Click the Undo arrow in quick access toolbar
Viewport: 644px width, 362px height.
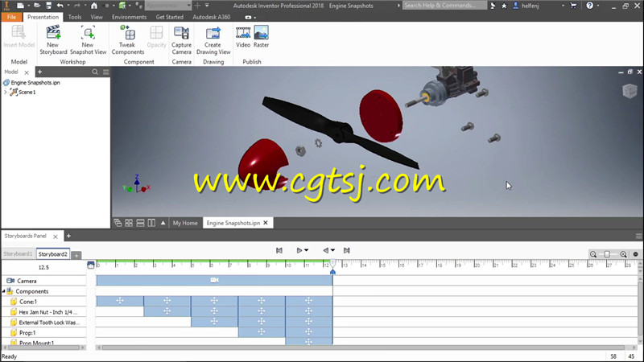(60, 6)
